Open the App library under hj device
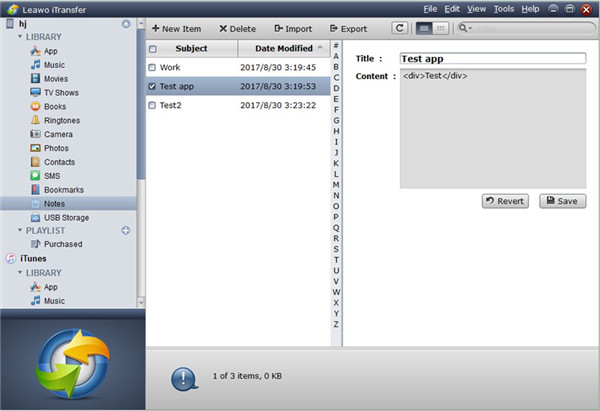This screenshot has width=600, height=411. coord(51,51)
